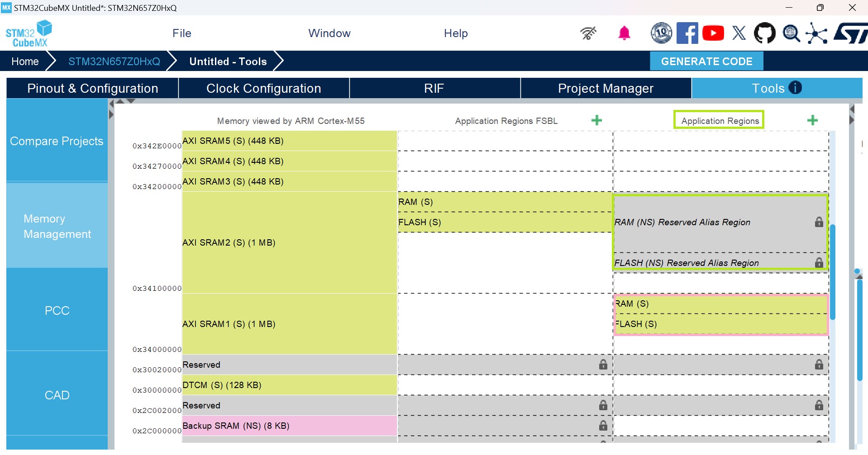Go to the Home breadcrumb
Screen dimensions: 868x455
point(25,61)
